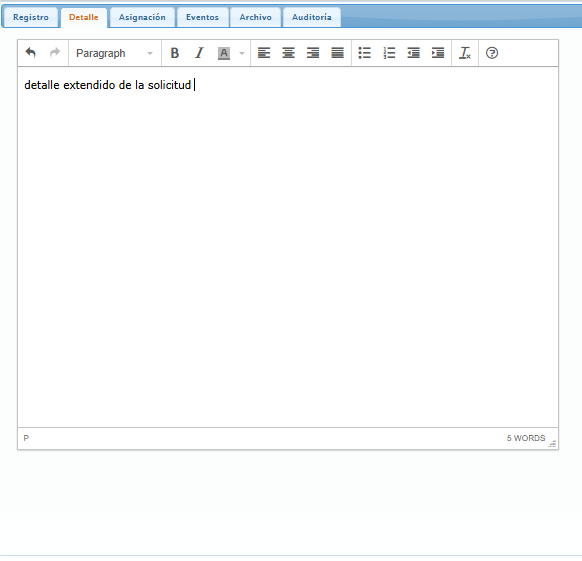Click inside the text editor area
Image resolution: width=582 pixels, height=561 pixels.
[288, 247]
